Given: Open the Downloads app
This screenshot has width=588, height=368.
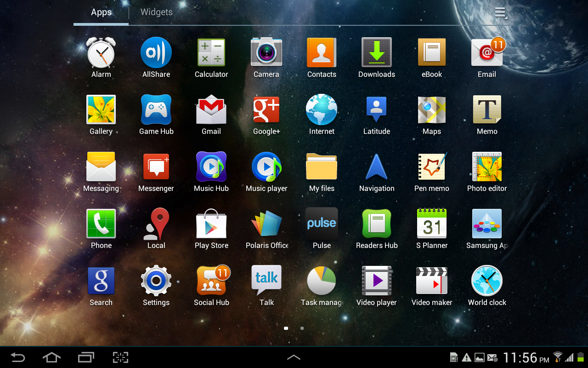Looking at the screenshot, I should (x=377, y=57).
